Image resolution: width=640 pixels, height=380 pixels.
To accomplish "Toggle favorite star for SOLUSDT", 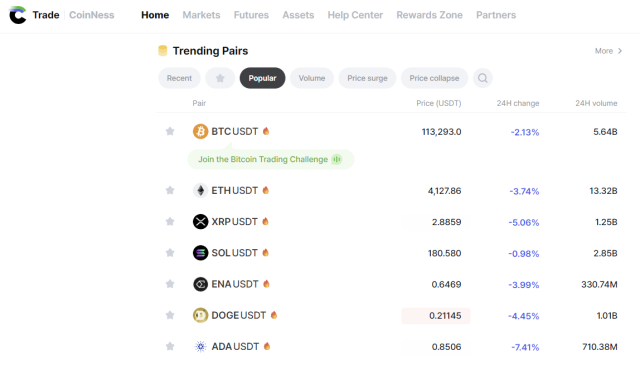I will [x=170, y=253].
